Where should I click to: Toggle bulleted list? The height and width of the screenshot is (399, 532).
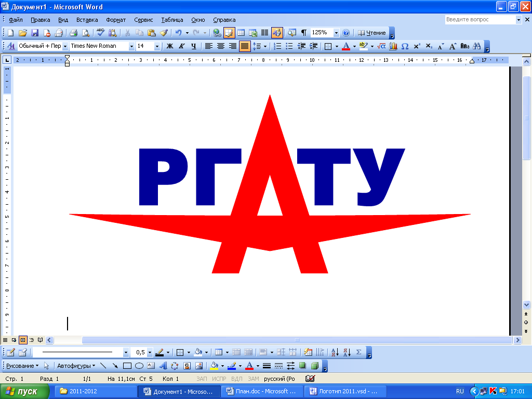(289, 46)
